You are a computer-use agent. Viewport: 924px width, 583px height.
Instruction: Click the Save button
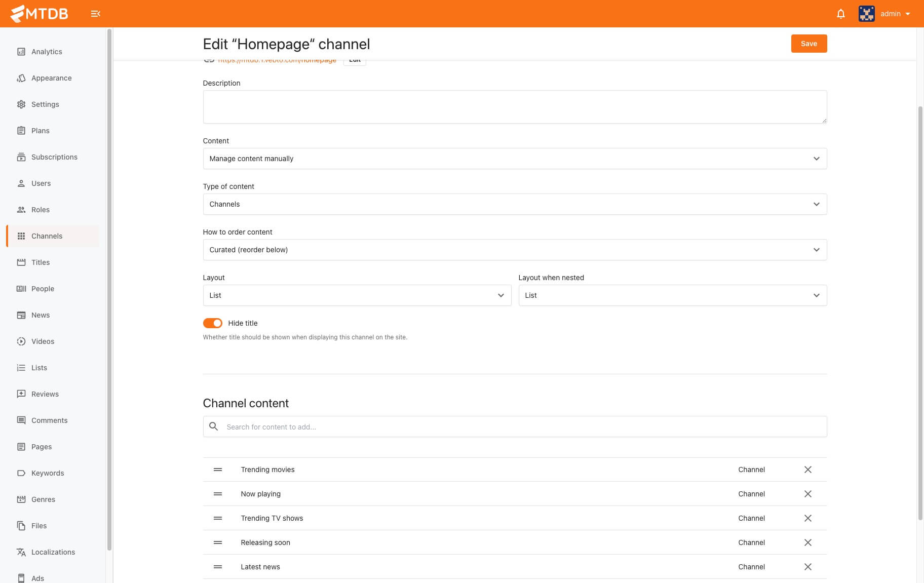[808, 44]
